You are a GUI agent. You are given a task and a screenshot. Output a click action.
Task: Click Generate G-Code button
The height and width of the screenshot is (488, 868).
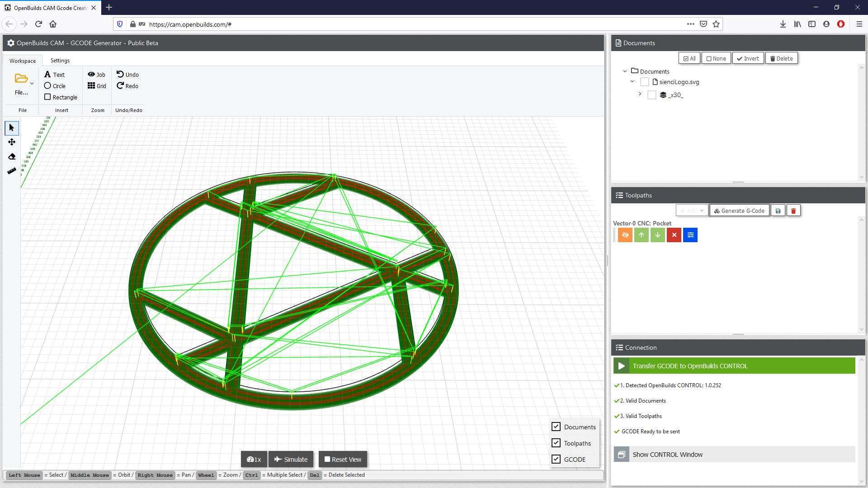click(x=739, y=211)
